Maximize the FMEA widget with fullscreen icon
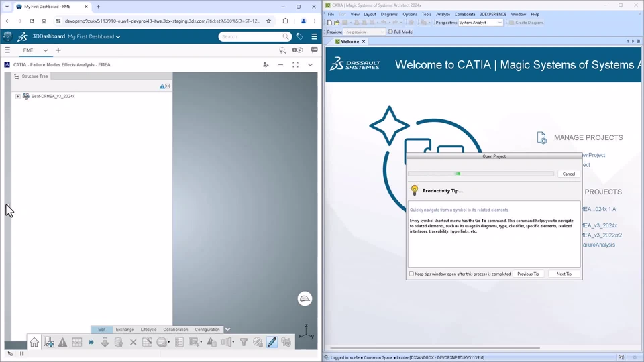The height and width of the screenshot is (362, 644). point(295,65)
